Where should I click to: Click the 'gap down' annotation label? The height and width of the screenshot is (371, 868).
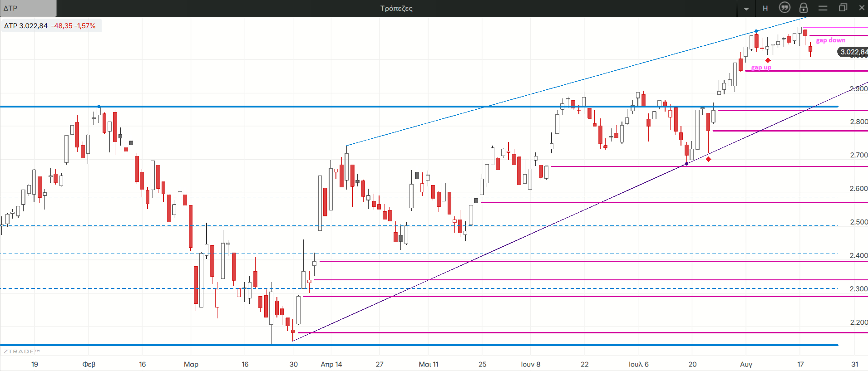[x=831, y=40]
